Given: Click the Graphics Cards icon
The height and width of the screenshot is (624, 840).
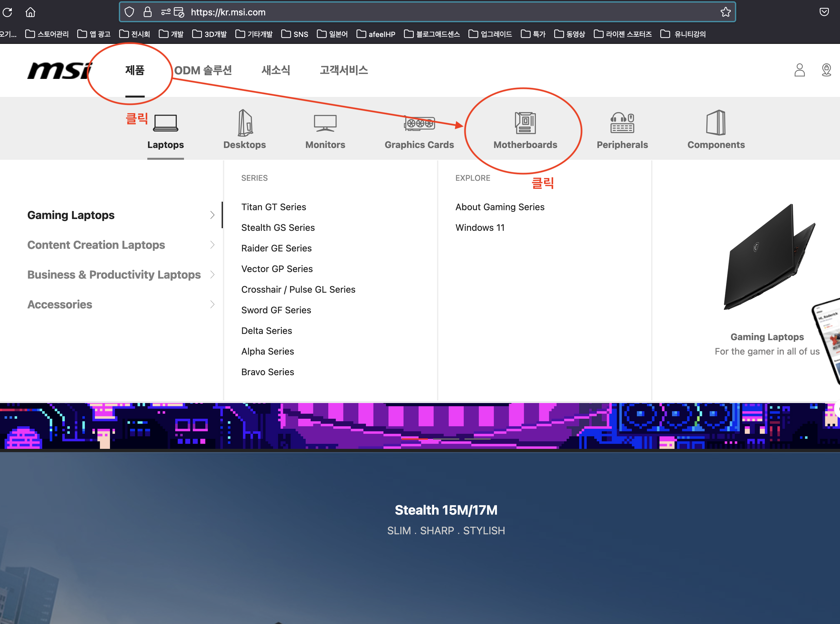Looking at the screenshot, I should [x=419, y=123].
